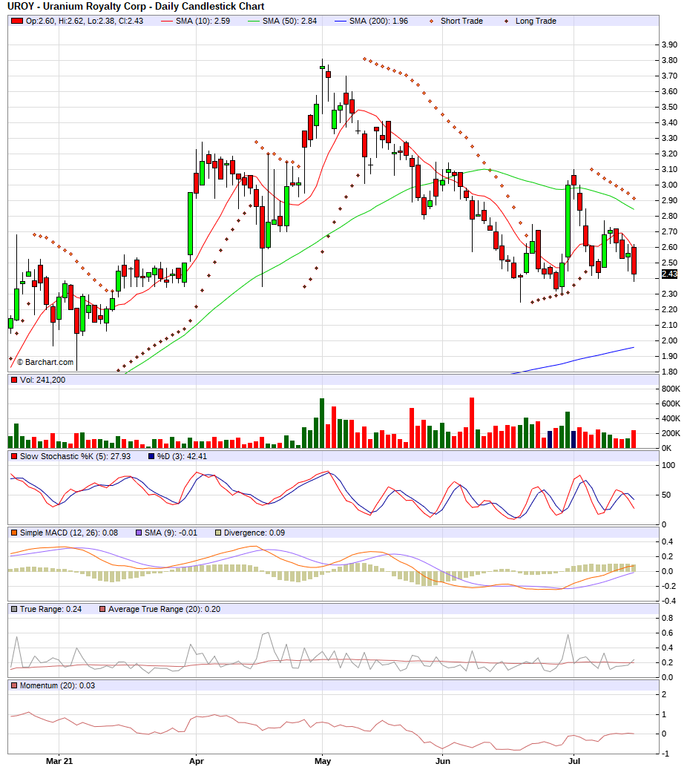Click the dark blue %D legend square
This screenshot has width=690, height=784.
[151, 456]
